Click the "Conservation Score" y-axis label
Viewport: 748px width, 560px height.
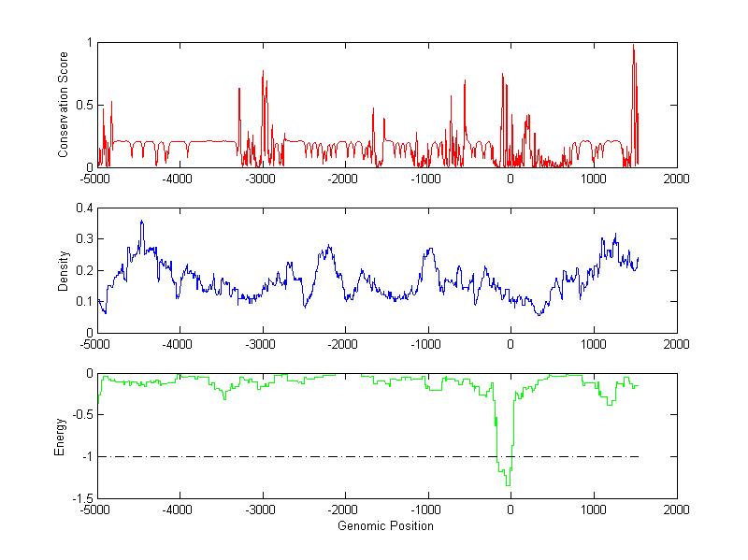[x=64, y=105]
